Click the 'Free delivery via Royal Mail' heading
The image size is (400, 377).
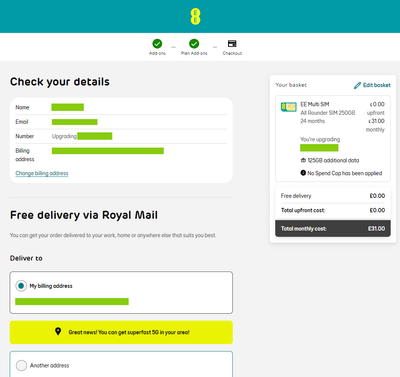pyautogui.click(x=84, y=215)
